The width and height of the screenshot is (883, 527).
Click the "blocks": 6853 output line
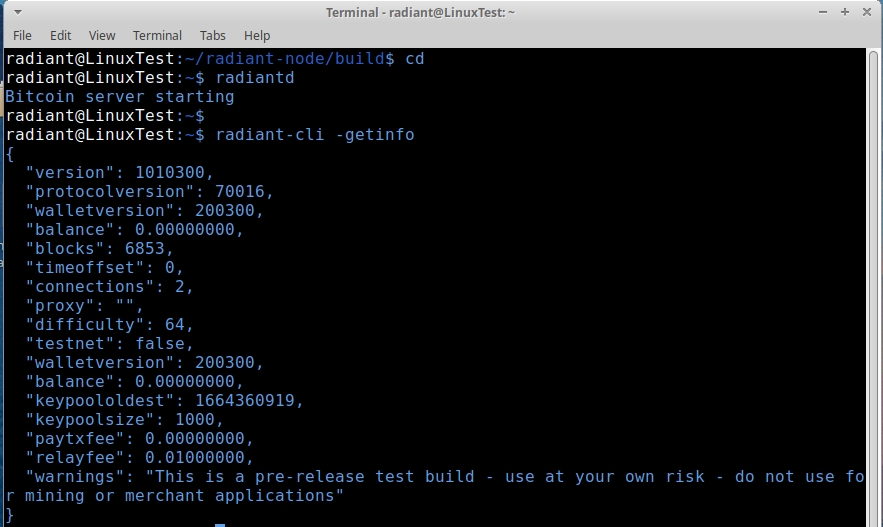pos(100,249)
